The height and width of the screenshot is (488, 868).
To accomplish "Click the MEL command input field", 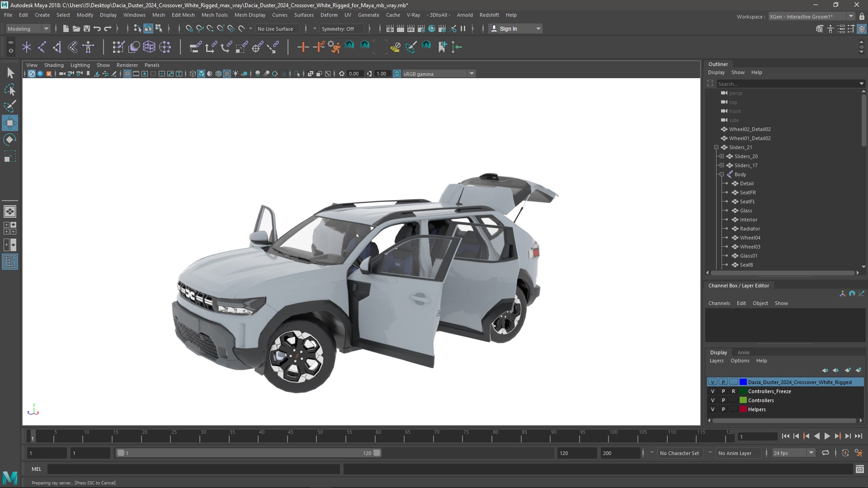I will click(193, 469).
